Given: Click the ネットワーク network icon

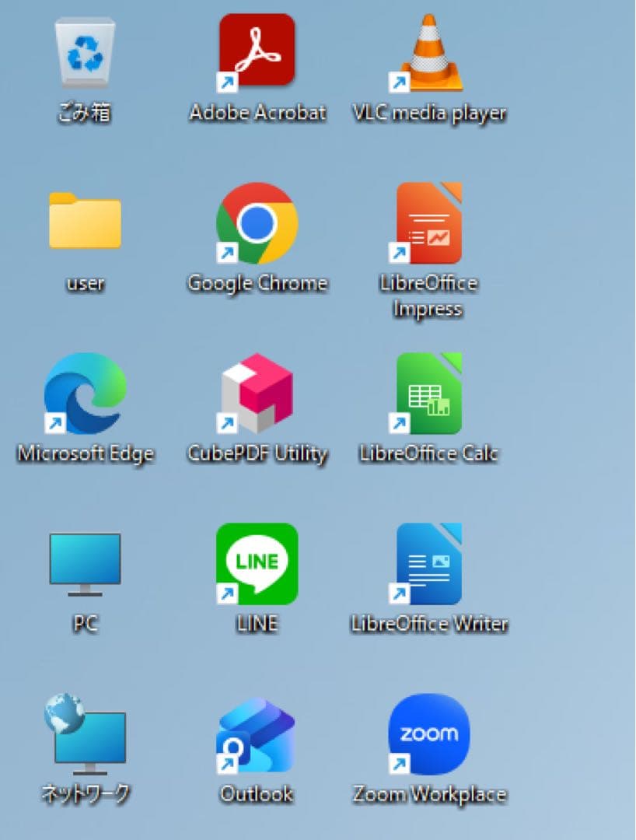Looking at the screenshot, I should (x=85, y=733).
